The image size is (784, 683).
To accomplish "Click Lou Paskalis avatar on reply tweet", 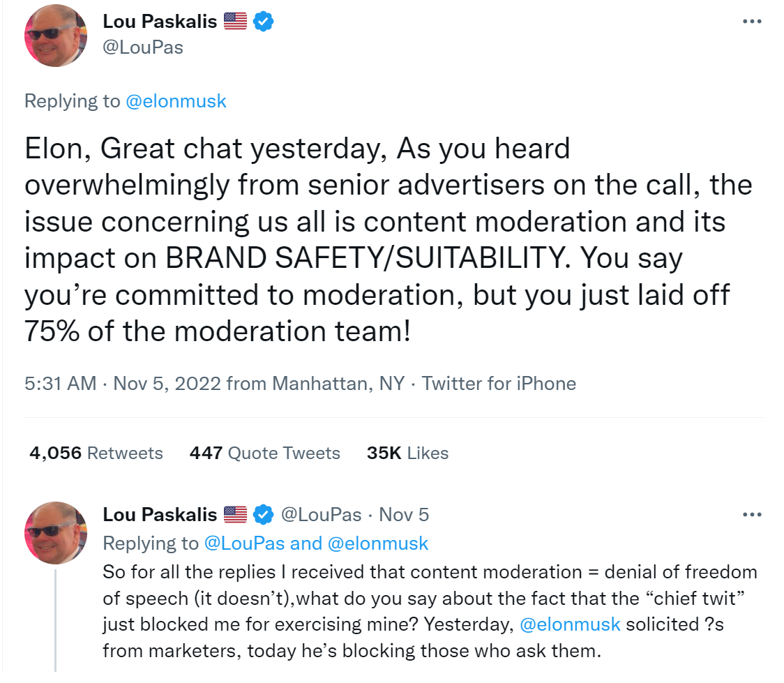I will coord(56,532).
